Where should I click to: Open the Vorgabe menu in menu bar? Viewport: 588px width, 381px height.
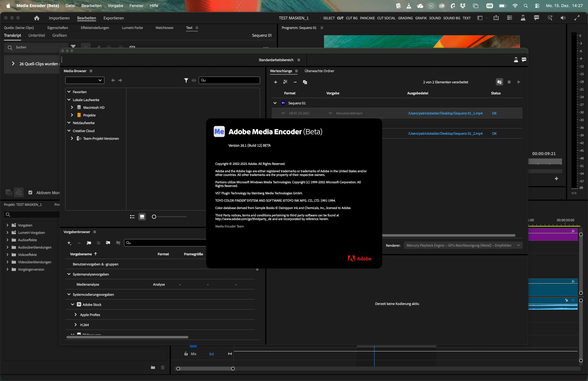click(x=115, y=6)
